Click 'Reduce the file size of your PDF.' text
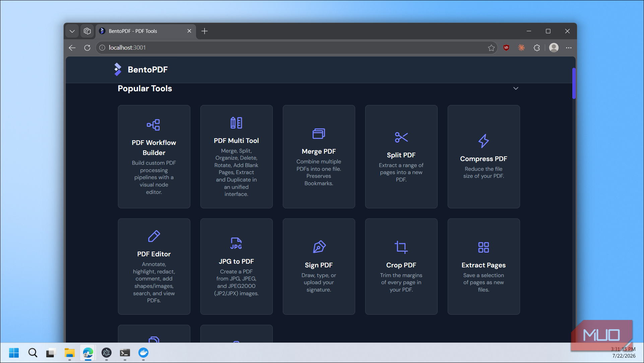Screen dimensions: 644x363 (484, 172)
